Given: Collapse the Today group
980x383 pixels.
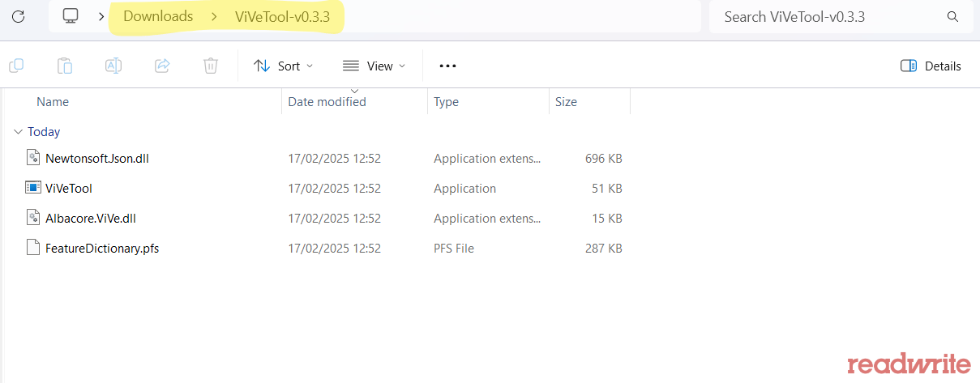Looking at the screenshot, I should coord(18,131).
